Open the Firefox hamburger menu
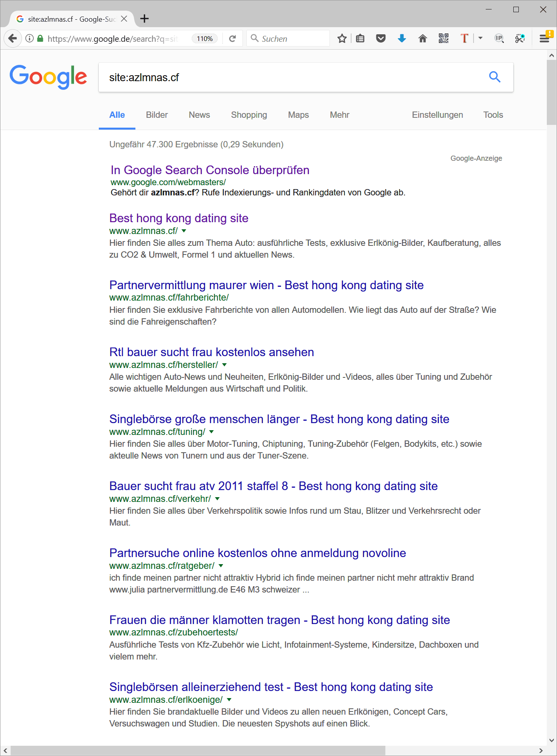The height and width of the screenshot is (756, 557). 545,39
